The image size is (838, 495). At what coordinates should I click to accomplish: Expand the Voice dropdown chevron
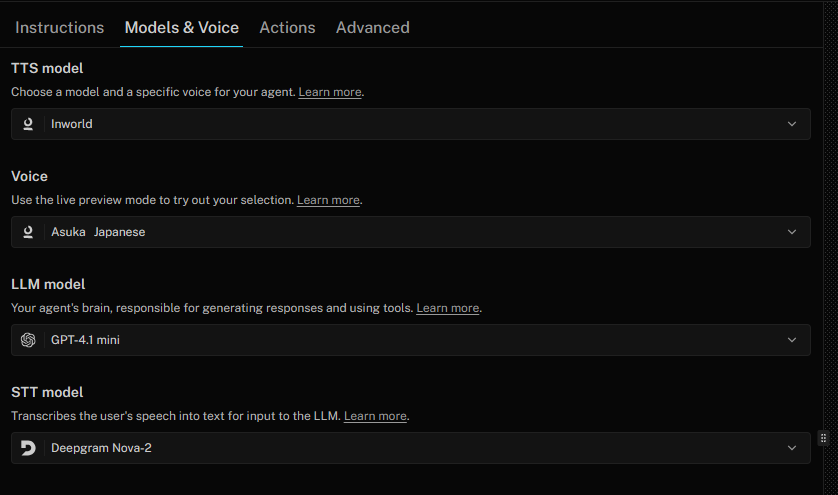[792, 232]
